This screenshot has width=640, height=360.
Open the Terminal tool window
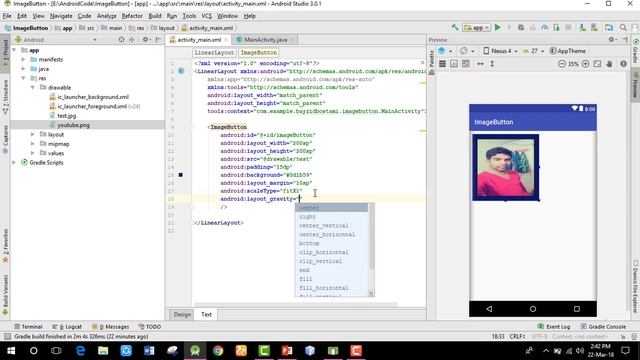28,327
